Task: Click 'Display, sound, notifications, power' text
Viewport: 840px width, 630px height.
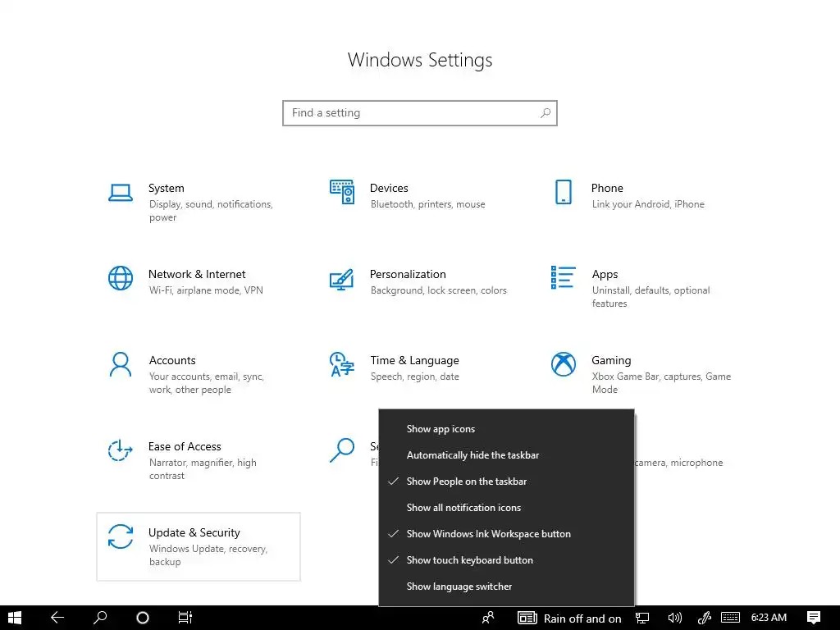Action: click(211, 211)
